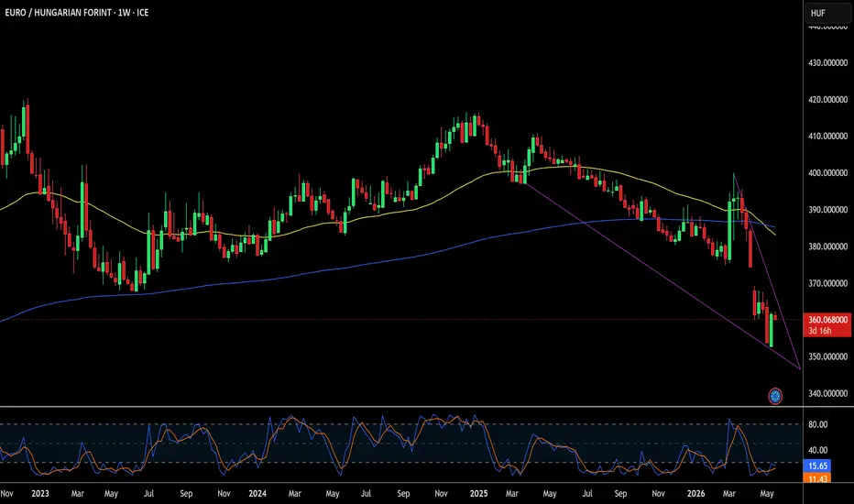Click the 420.000000 price axis label
Screen dimensions: 854x504
click(827, 100)
